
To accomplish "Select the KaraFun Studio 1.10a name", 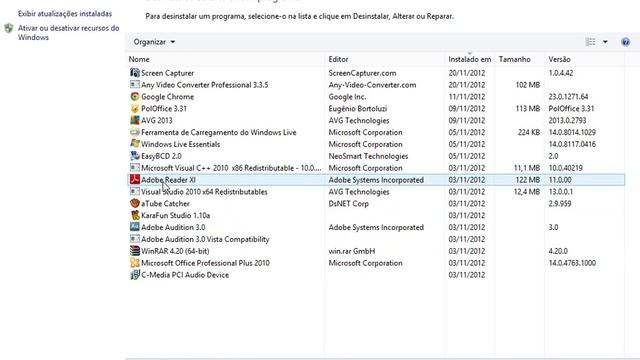I will [x=176, y=215].
